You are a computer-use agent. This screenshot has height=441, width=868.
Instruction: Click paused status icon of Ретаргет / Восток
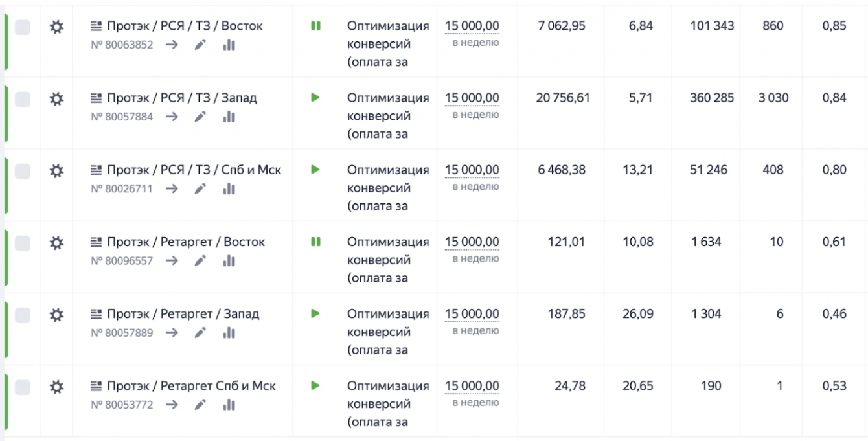click(x=315, y=242)
